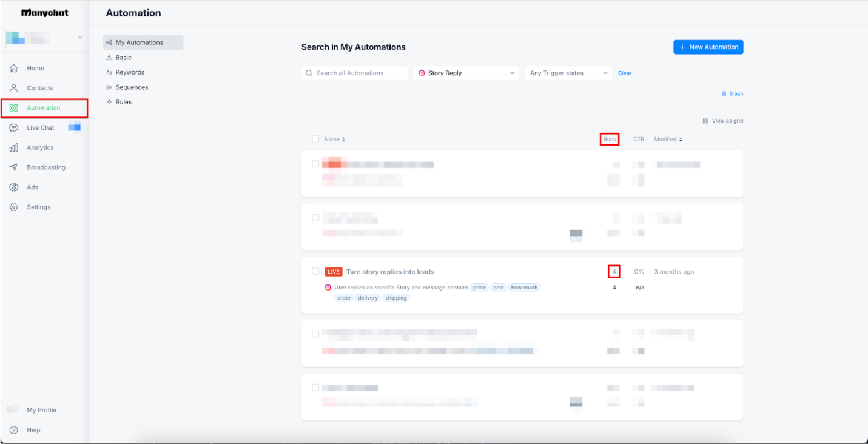
Task: Open the Trash link
Action: [x=732, y=94]
